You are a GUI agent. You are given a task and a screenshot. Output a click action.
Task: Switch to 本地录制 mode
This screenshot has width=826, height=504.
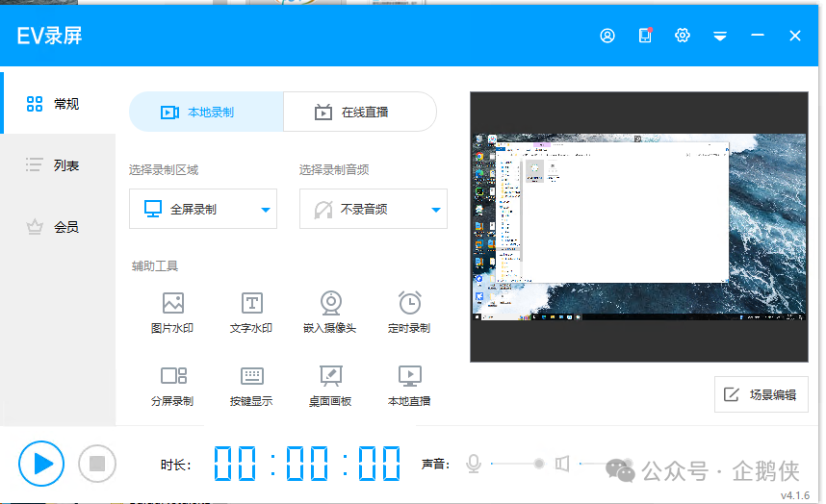point(206,113)
